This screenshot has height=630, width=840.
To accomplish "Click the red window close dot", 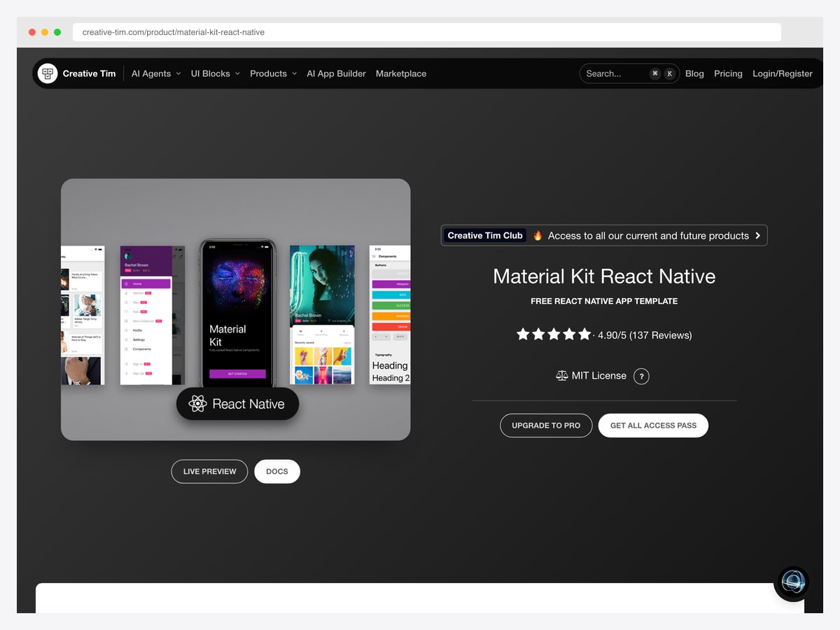I will (32, 32).
